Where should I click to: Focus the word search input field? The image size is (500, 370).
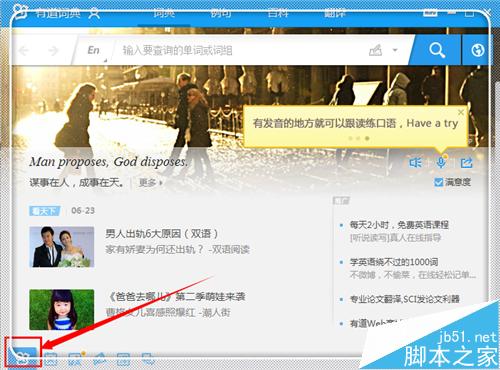click(x=240, y=51)
